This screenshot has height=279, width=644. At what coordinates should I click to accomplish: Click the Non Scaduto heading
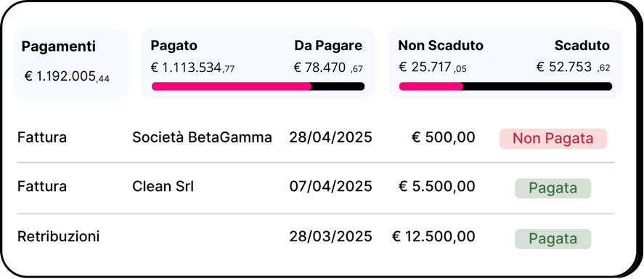pos(441,46)
